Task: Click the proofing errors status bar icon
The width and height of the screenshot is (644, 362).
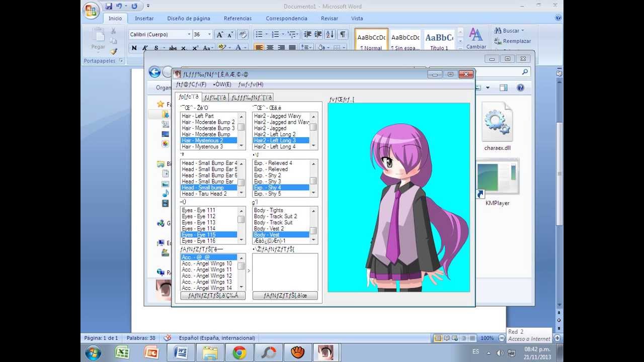Action: point(168,338)
